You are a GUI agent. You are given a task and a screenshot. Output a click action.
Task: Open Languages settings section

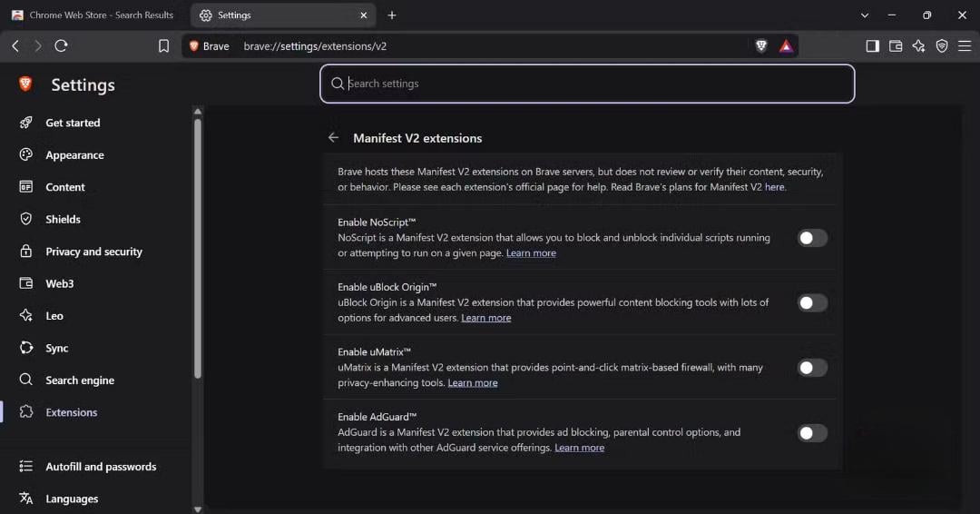[72, 499]
